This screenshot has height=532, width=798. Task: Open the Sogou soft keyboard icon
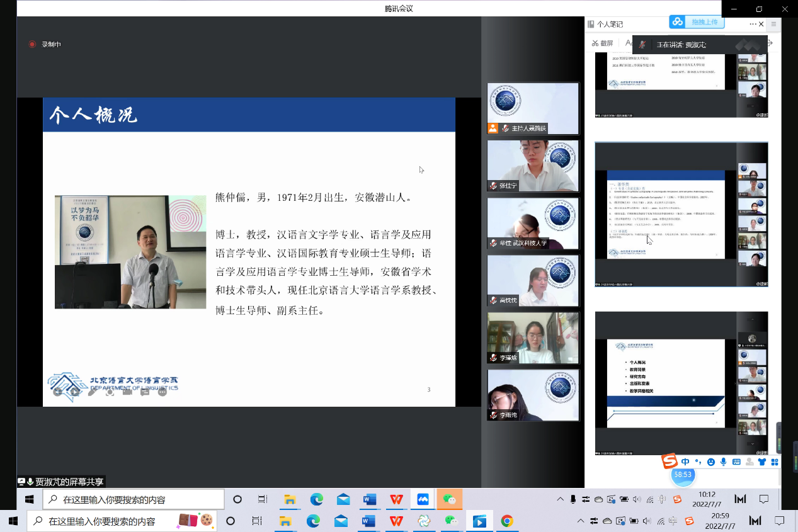(x=736, y=462)
